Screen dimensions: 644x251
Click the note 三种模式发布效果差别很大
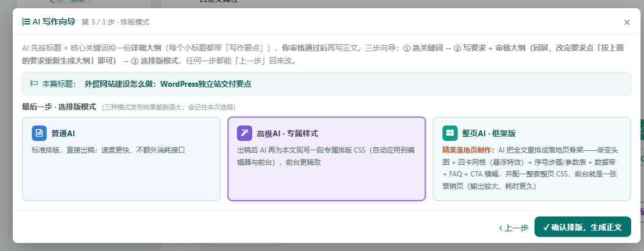tap(169, 107)
